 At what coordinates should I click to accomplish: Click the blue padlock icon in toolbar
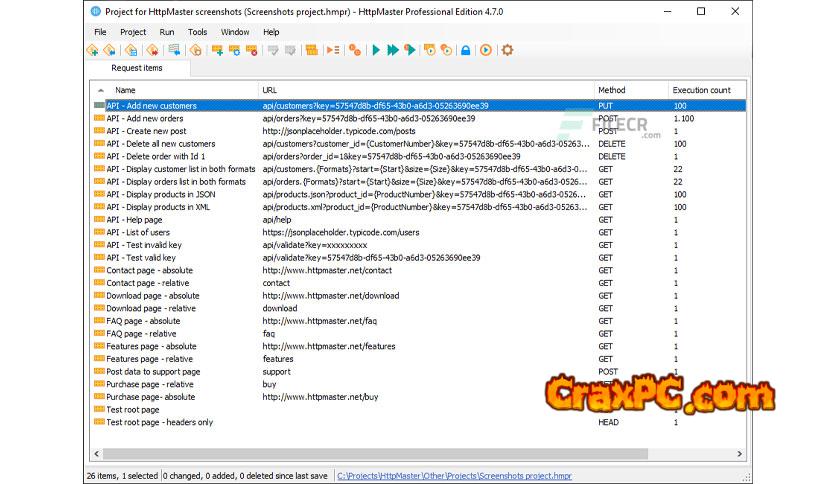(465, 50)
